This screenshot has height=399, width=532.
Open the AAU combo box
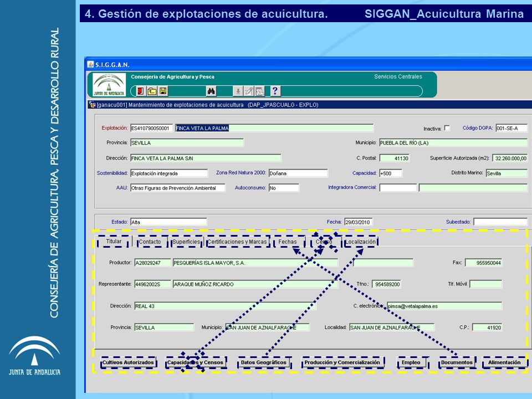[178, 188]
